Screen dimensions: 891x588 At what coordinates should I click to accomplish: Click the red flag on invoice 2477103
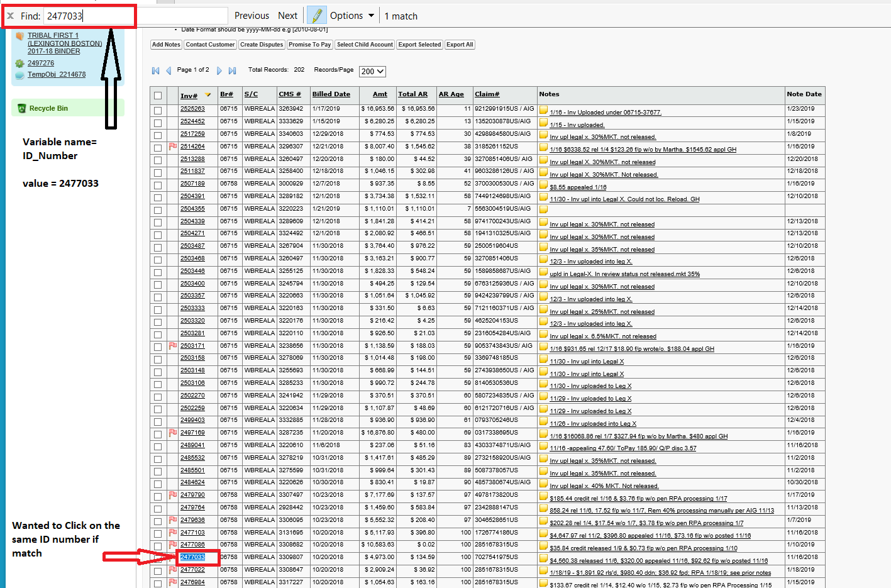(x=172, y=533)
